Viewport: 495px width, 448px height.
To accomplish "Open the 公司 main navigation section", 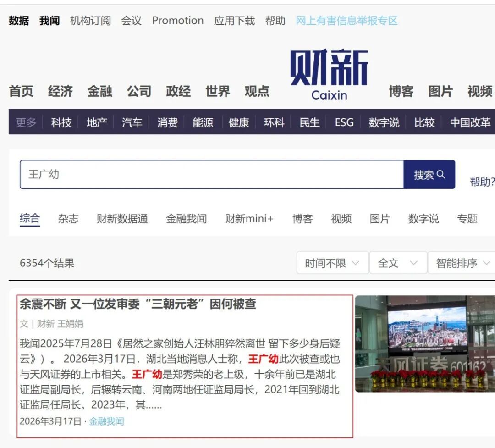I will 139,91.
